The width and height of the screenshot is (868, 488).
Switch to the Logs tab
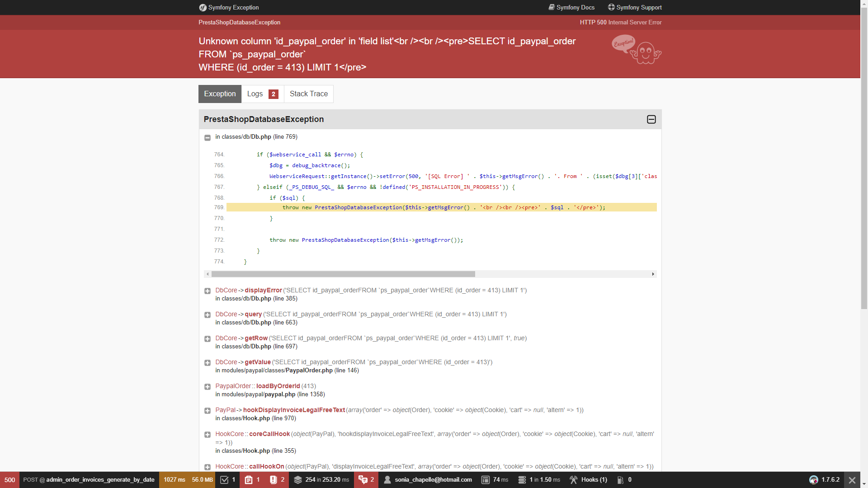point(262,94)
